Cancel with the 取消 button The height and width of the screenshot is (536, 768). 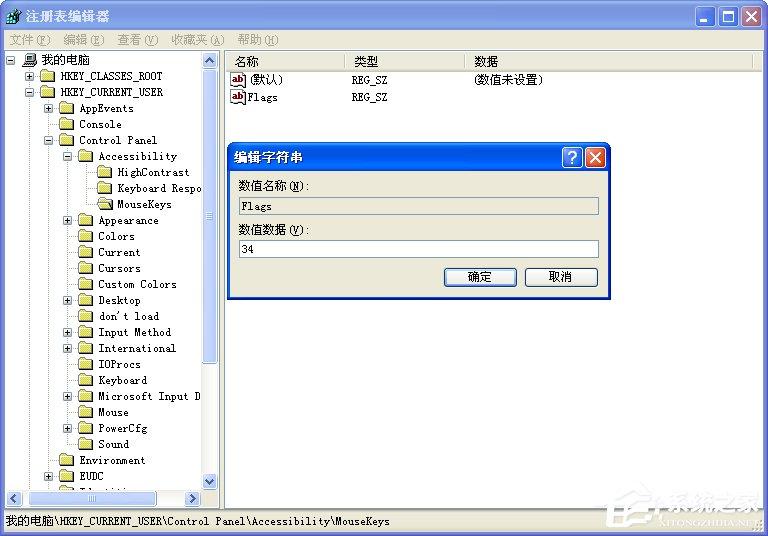click(561, 277)
